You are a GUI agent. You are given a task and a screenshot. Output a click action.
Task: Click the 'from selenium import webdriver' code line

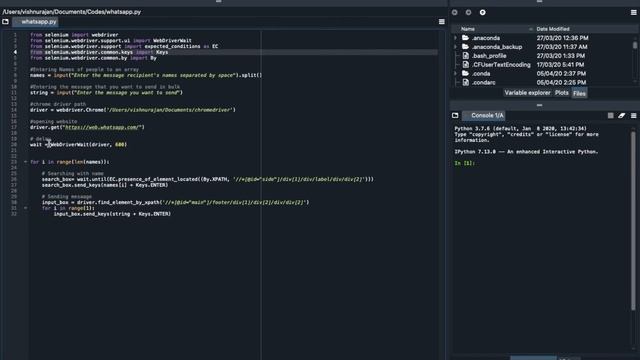point(74,35)
